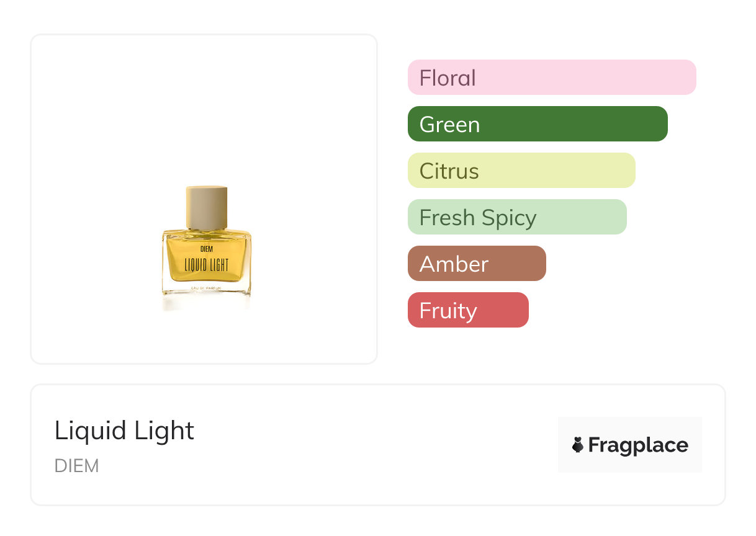
Task: Click the beige cap of the perfume bottle
Action: click(x=207, y=207)
